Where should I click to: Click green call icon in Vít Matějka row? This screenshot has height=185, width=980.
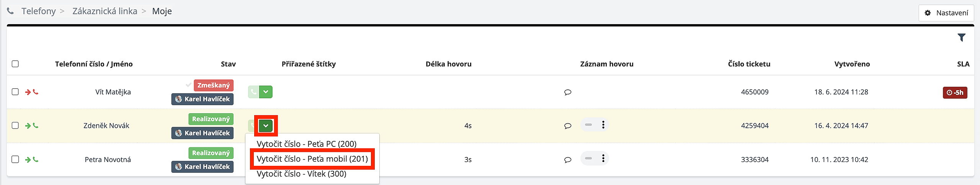[253, 92]
